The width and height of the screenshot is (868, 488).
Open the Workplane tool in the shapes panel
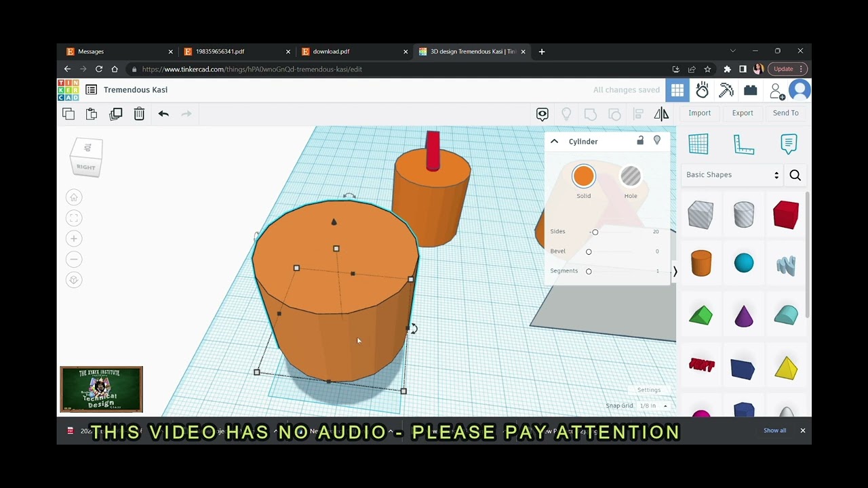point(698,144)
